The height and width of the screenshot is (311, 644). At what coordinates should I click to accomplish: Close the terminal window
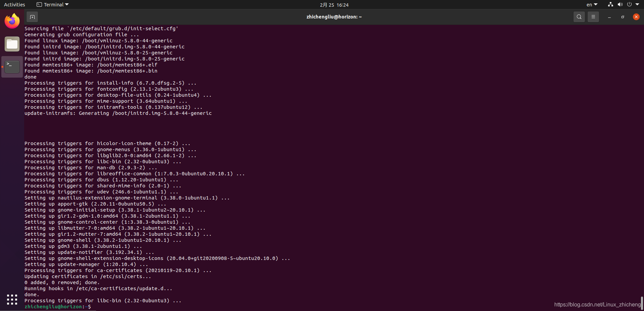[x=636, y=17]
